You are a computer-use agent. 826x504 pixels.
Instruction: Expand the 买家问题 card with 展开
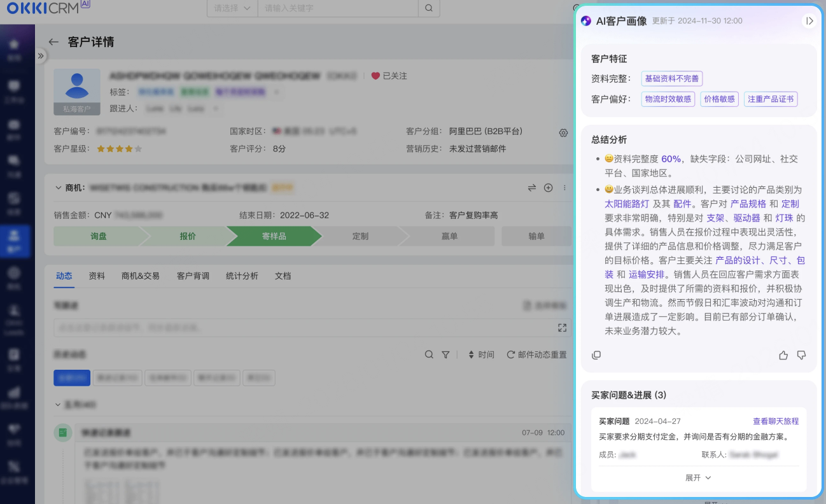pos(698,477)
